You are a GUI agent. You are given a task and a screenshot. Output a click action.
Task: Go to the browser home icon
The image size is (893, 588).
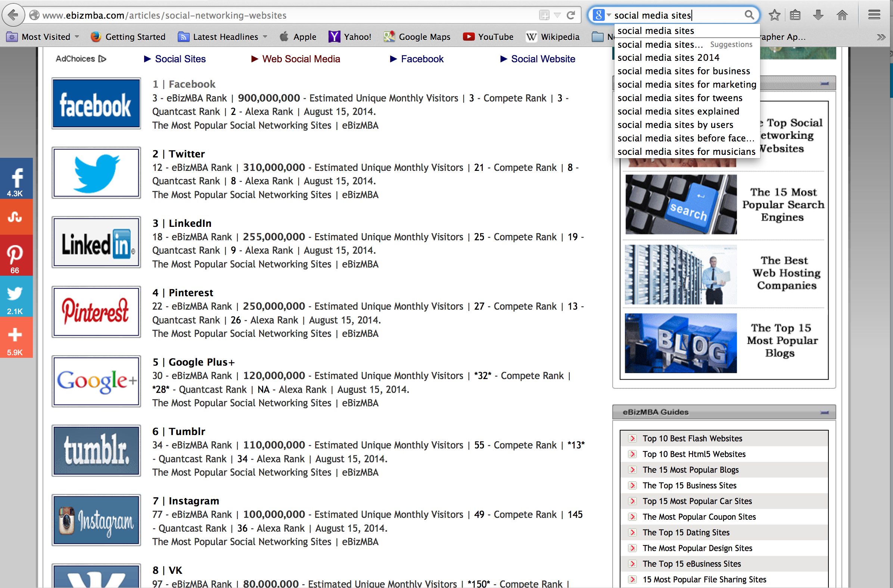842,15
